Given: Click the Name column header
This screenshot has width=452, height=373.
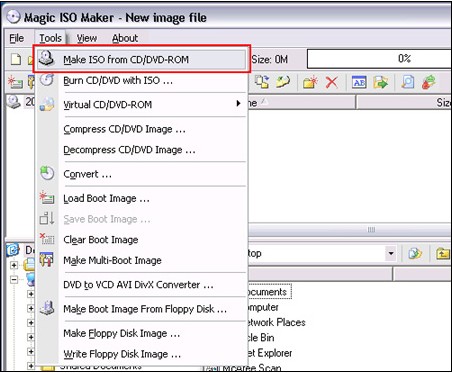Looking at the screenshot, I should click(x=302, y=103).
